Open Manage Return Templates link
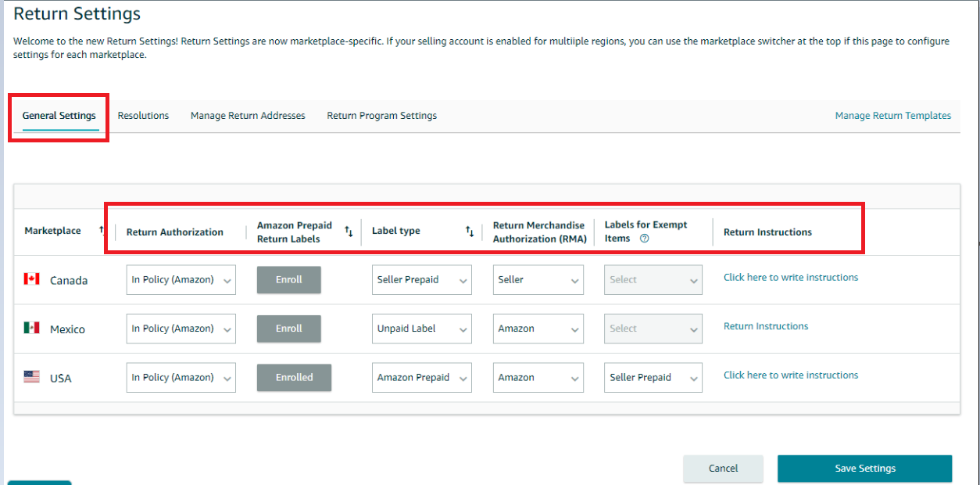Viewport: 980px width, 485px height. click(x=893, y=116)
